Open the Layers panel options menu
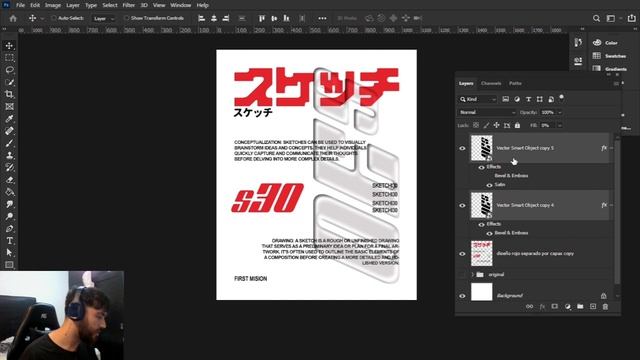The width and height of the screenshot is (640, 360). [x=616, y=84]
